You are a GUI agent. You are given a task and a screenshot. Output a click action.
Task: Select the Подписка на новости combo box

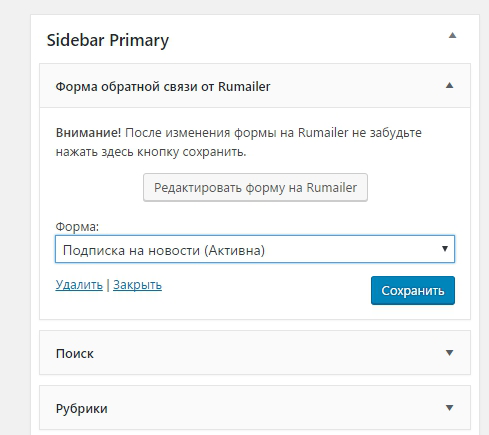coord(255,249)
